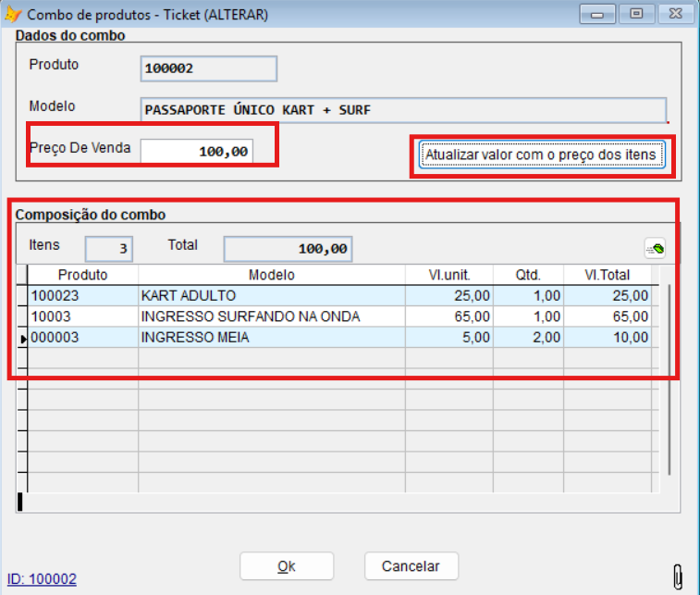
Task: Click the Modelo column header in grid
Action: click(271, 275)
